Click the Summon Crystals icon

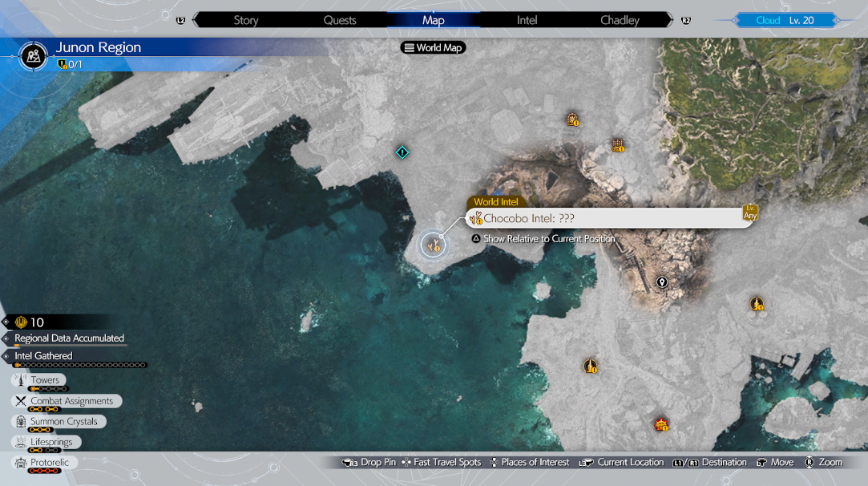21,421
